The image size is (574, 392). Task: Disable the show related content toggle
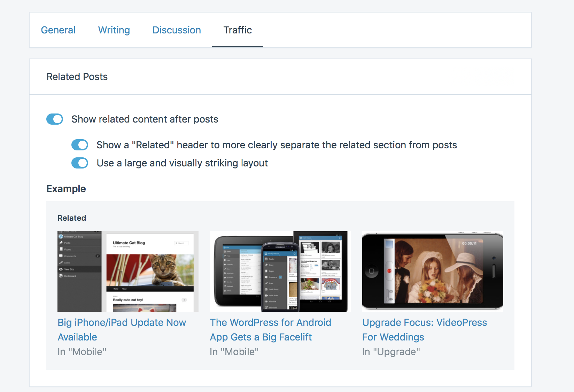coord(55,119)
